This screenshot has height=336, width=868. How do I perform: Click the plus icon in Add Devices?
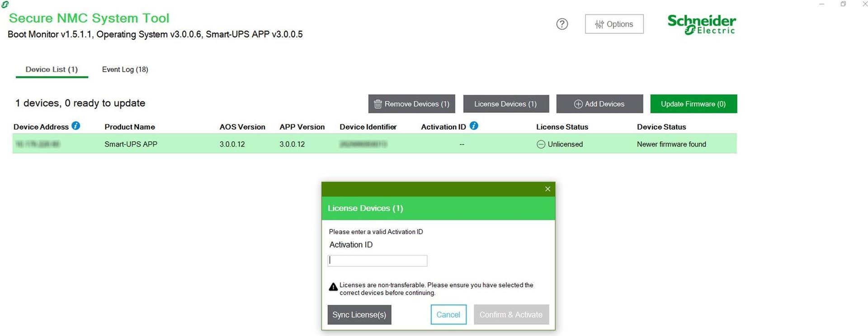tap(578, 104)
